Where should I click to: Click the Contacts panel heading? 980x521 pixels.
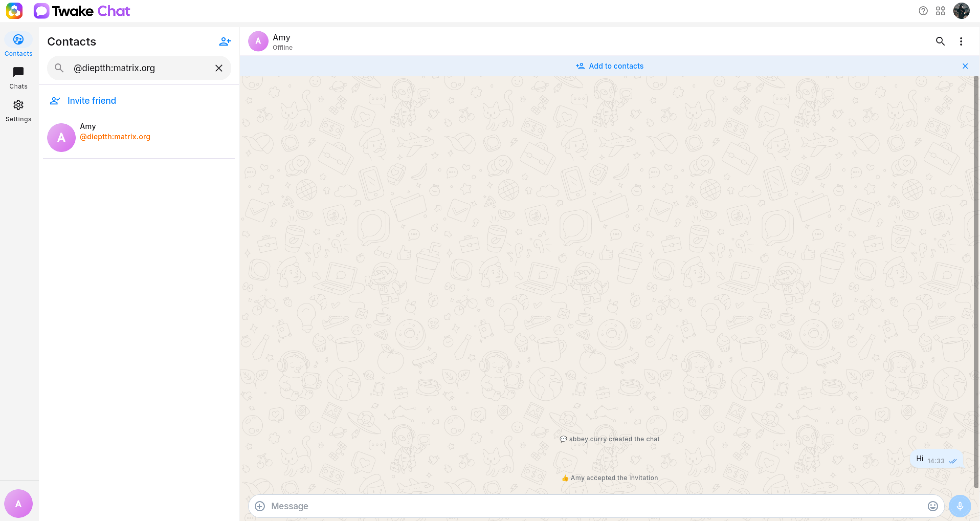tap(72, 41)
